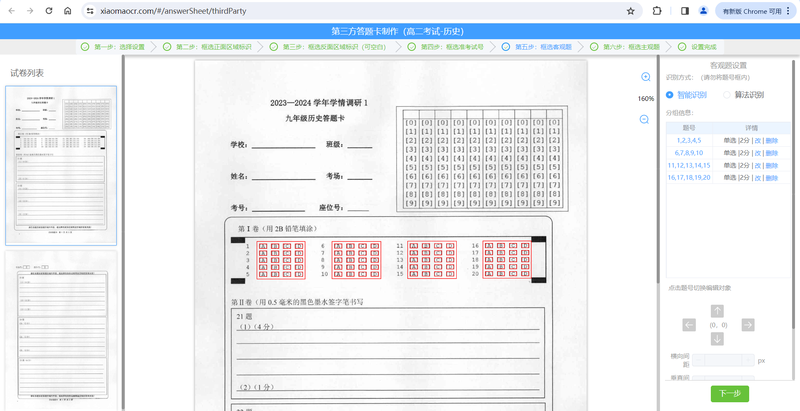View site information icon in address bar

(x=90, y=11)
